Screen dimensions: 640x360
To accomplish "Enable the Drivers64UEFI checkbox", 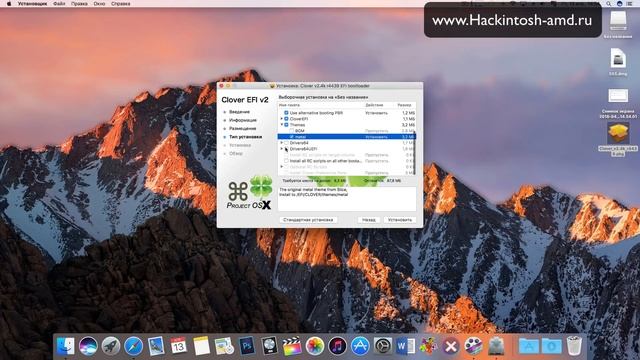I will coord(286,149).
